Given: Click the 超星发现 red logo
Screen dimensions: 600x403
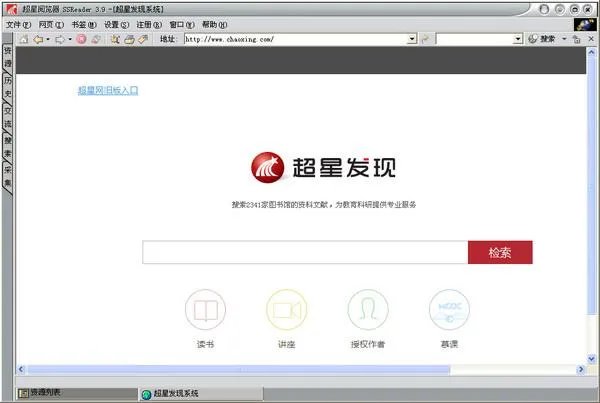Looking at the screenshot, I should (267, 168).
